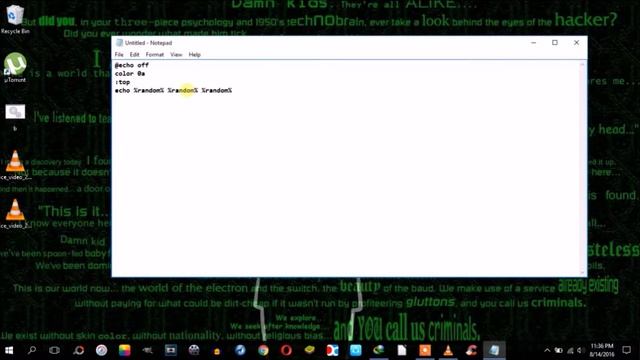This screenshot has width=640, height=360.
Task: Minimize the Notepad window
Action: (533, 42)
